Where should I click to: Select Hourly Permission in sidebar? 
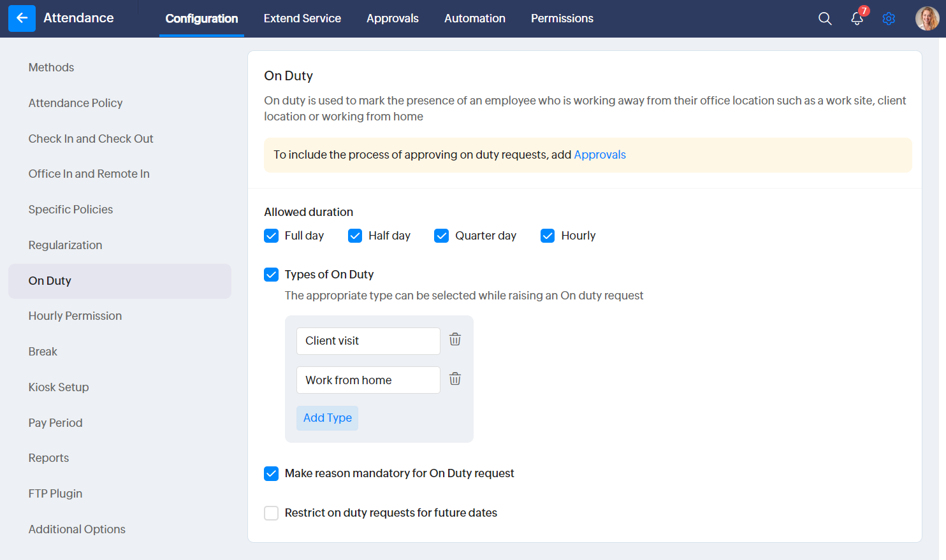[75, 316]
